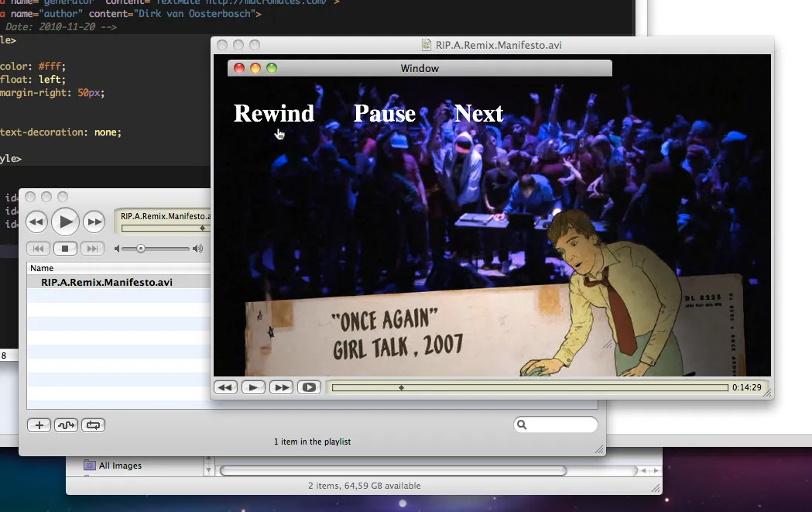Click '1 item in the playlist' status text
812x512 pixels.
[312, 442]
